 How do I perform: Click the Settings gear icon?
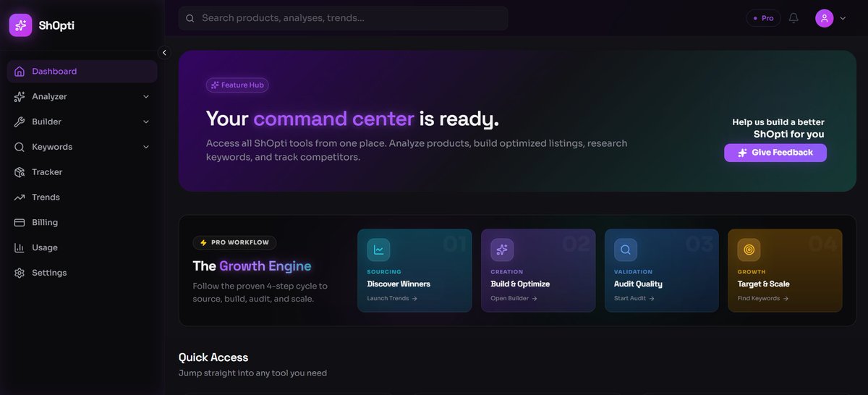19,273
